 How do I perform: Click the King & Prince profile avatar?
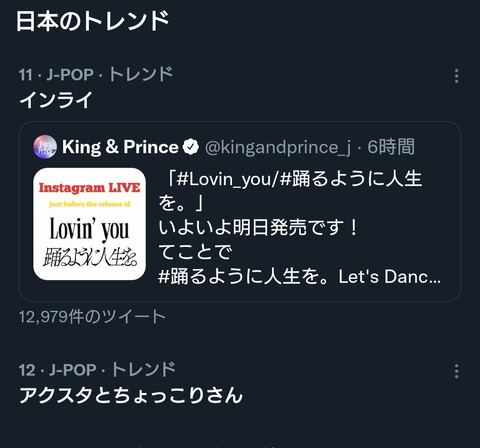click(x=45, y=147)
